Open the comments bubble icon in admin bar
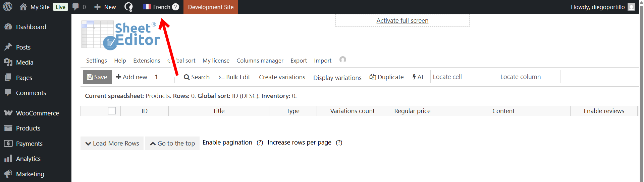Viewport: 644px width, 182px height. [x=76, y=7]
